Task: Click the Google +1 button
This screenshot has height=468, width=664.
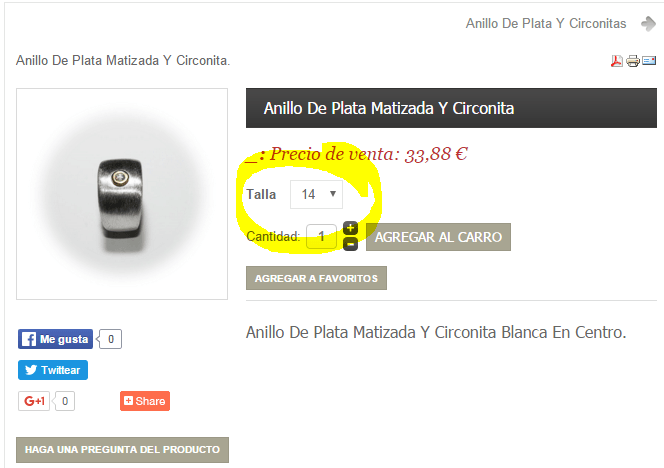Action: click(x=34, y=401)
